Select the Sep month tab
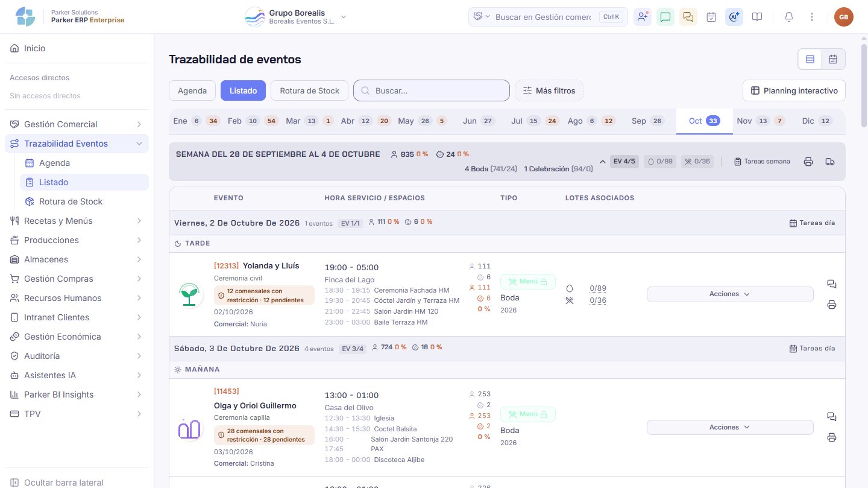Screen dimensions: 868x488 (647, 121)
